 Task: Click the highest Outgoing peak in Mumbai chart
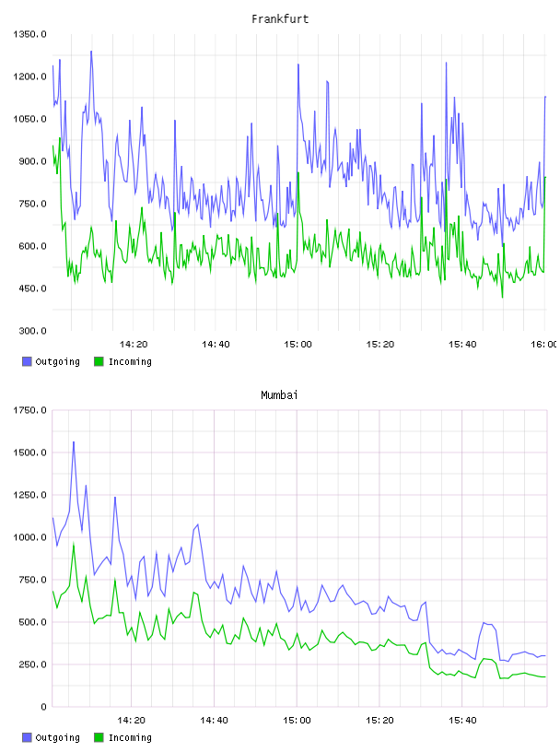coord(74,442)
